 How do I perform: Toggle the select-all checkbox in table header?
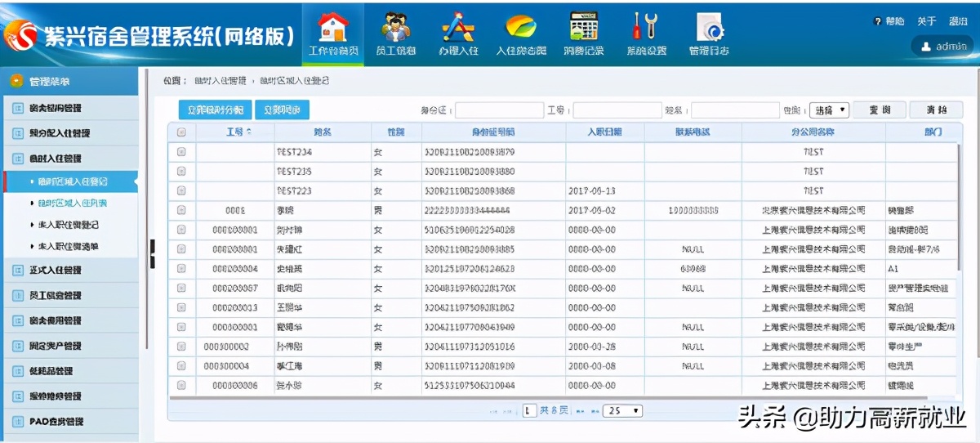pyautogui.click(x=181, y=132)
